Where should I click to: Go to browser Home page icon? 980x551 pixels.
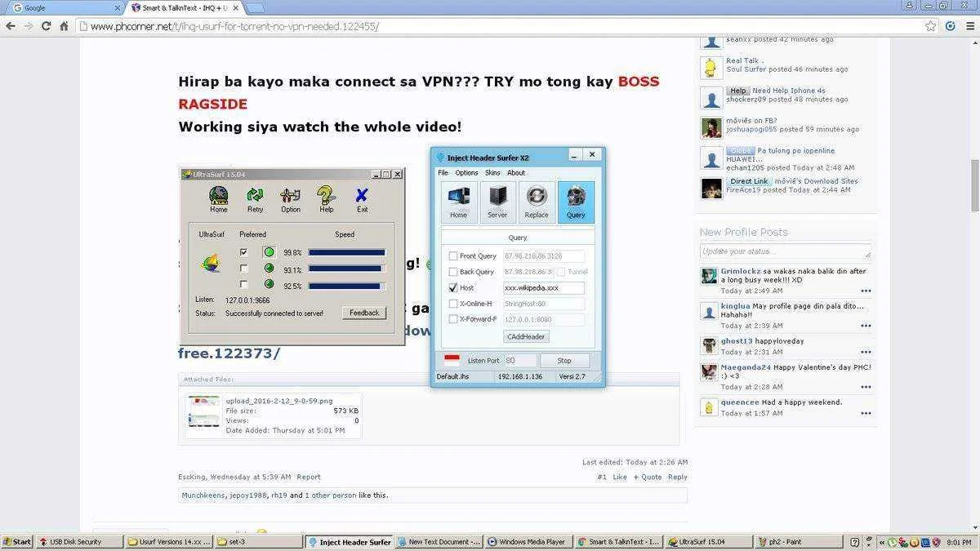65,26
